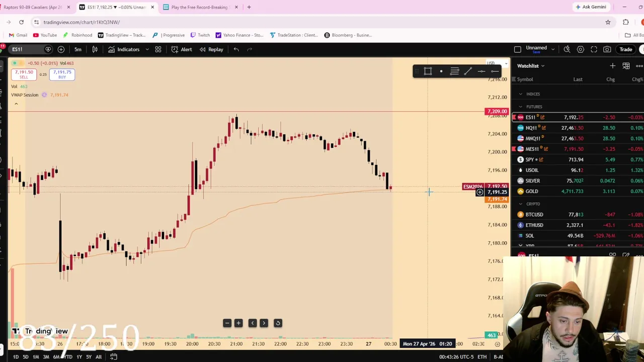Open the indicator templates grid icon

coord(158,49)
